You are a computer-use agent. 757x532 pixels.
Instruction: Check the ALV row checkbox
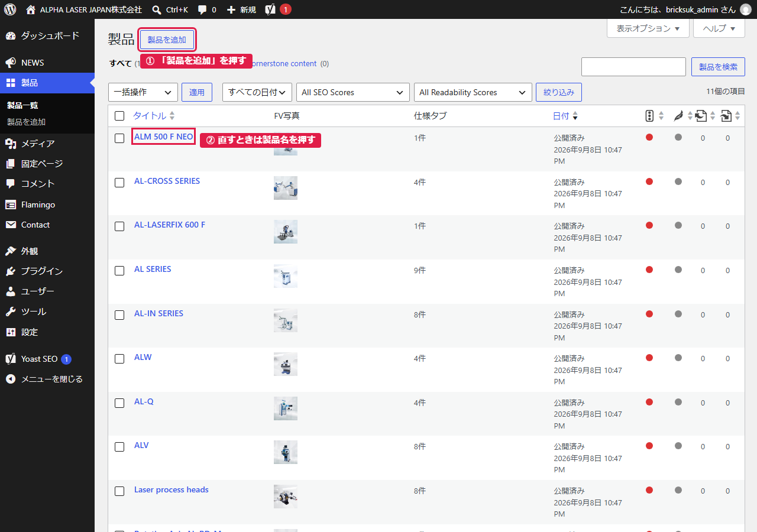pyautogui.click(x=119, y=447)
